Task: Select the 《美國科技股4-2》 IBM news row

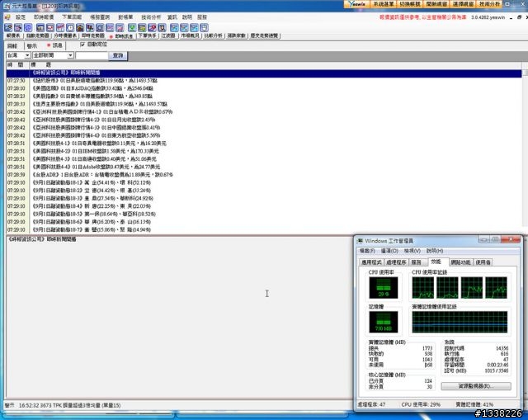Action: (264, 151)
